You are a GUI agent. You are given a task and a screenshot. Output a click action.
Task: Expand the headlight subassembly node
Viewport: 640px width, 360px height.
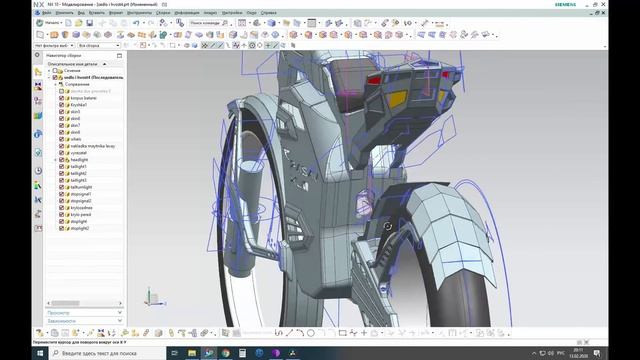click(x=56, y=160)
